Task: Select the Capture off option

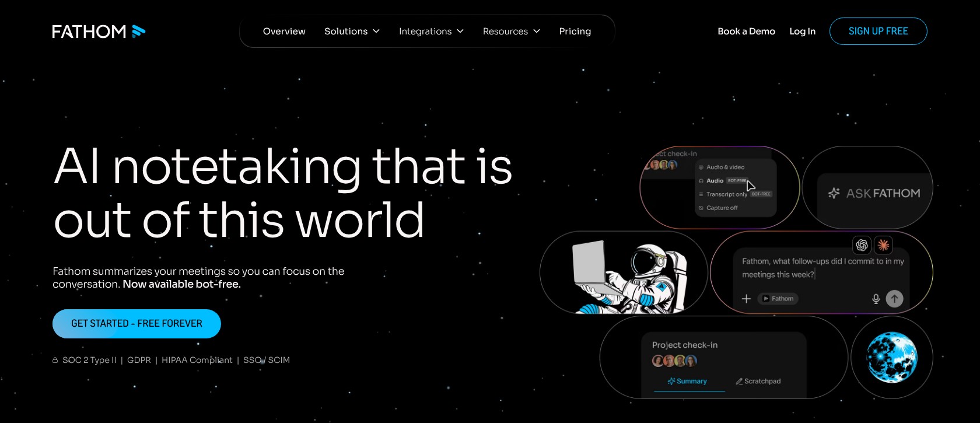Action: tap(718, 208)
